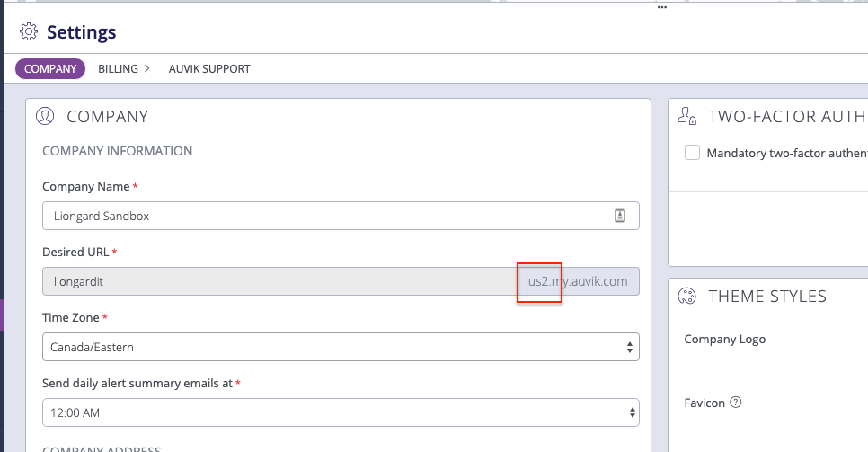
Task: Click the Send daily alert summary emails label
Action: [137, 384]
